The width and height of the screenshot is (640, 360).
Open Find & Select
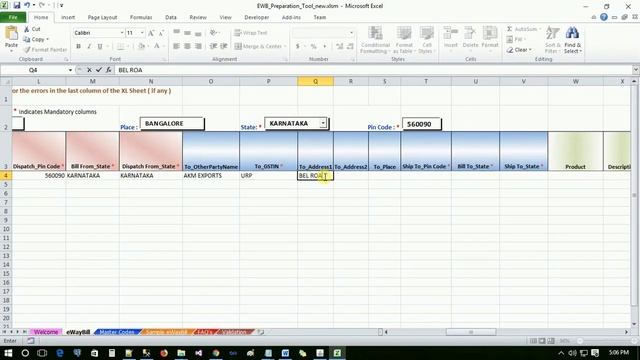point(572,40)
